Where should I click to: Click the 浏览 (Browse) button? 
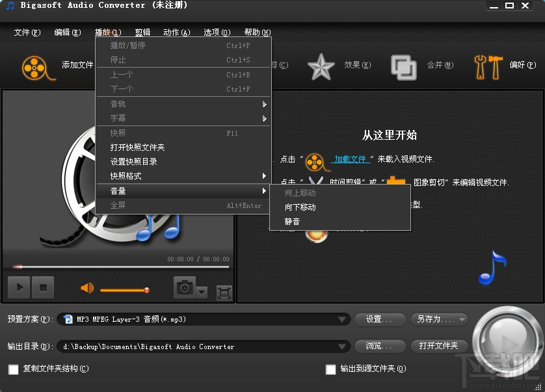[x=380, y=346]
